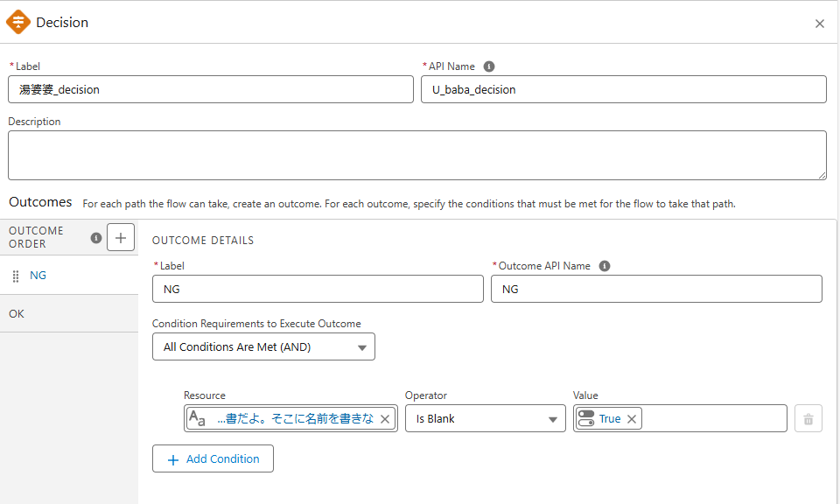Click the Add Condition button
This screenshot has width=840, height=504.
(x=213, y=459)
